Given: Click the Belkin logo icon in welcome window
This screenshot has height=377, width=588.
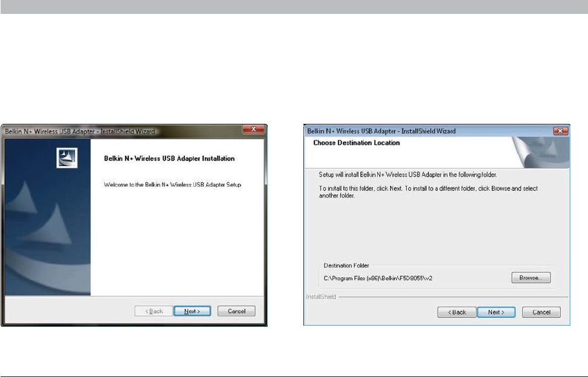Looking at the screenshot, I should [x=66, y=158].
